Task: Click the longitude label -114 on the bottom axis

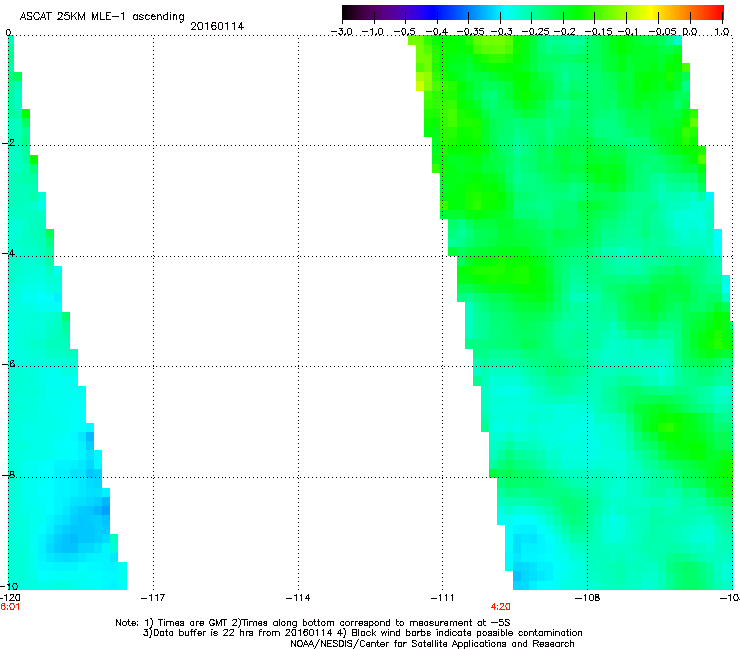Action: 298,598
